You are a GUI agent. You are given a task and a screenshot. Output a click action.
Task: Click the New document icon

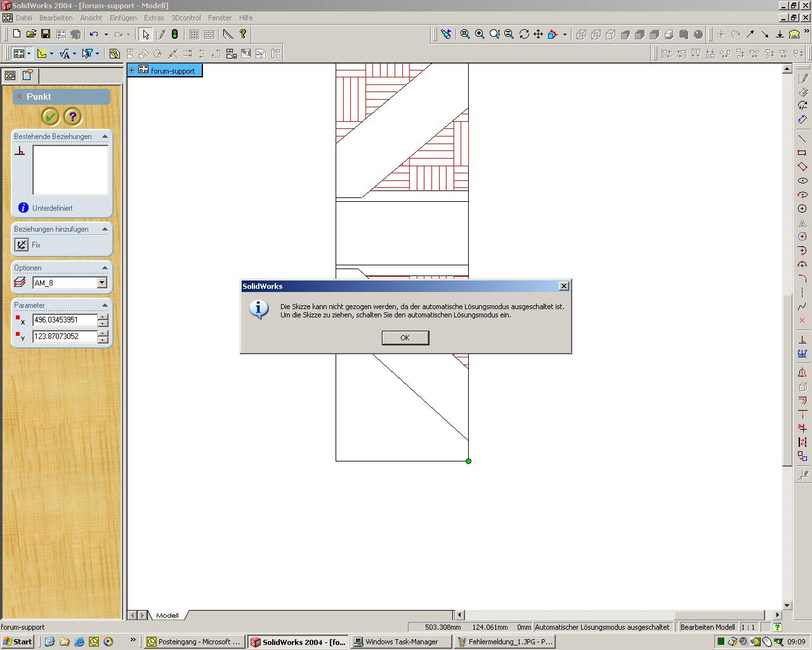[17, 34]
